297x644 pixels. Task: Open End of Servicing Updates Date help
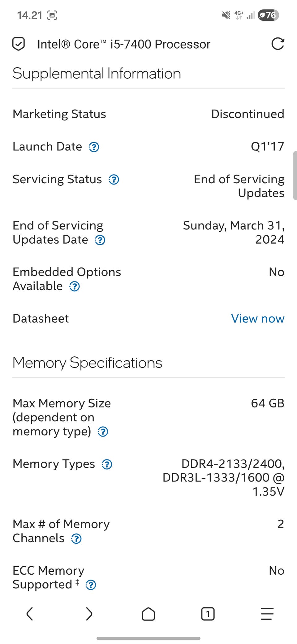100,240
